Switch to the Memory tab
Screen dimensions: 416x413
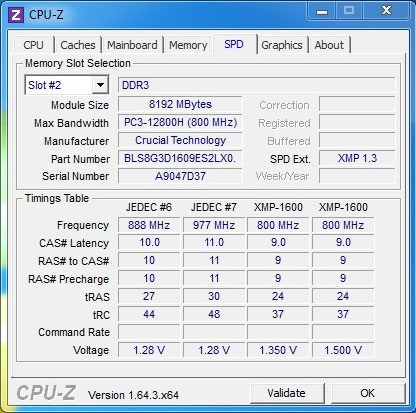click(x=188, y=45)
